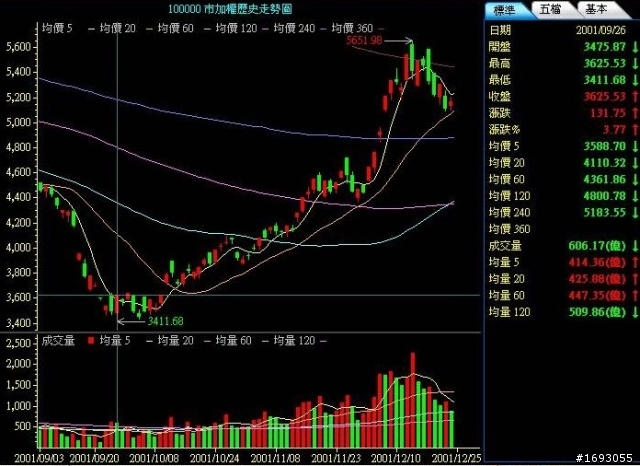This screenshot has height=466, width=640.
Task: Click the 均量 60 volume legend
Action: (234, 341)
